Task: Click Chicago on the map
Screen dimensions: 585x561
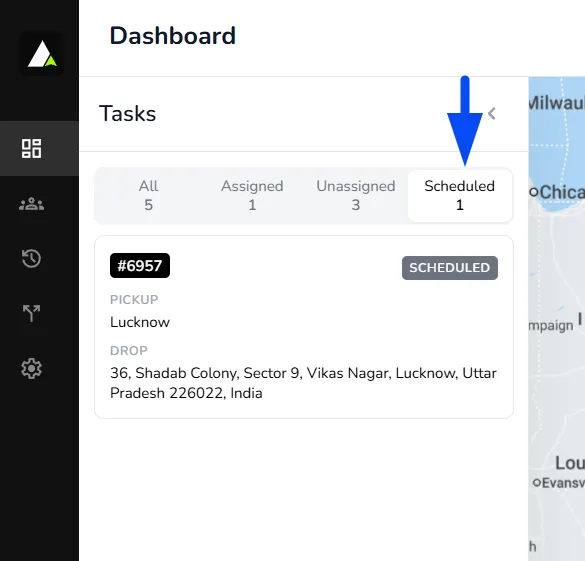Action: tap(557, 192)
